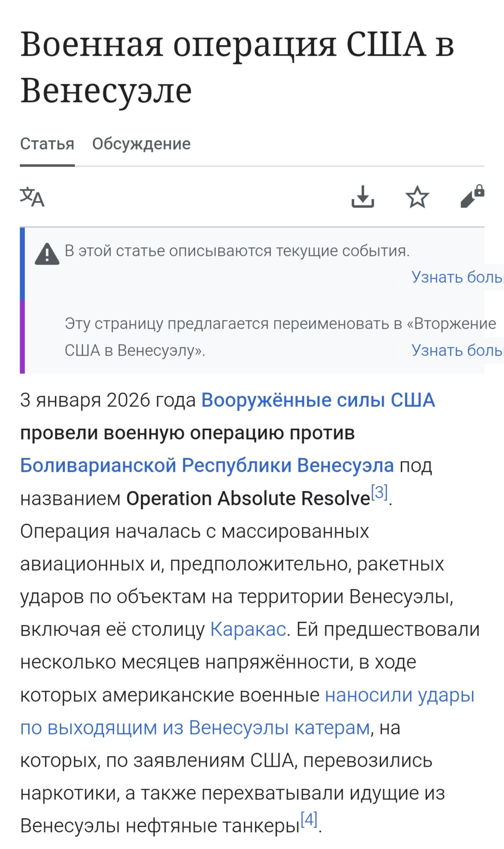The width and height of the screenshot is (504, 849).
Task: Jump to footnote reference 4
Action: pyautogui.click(x=309, y=819)
